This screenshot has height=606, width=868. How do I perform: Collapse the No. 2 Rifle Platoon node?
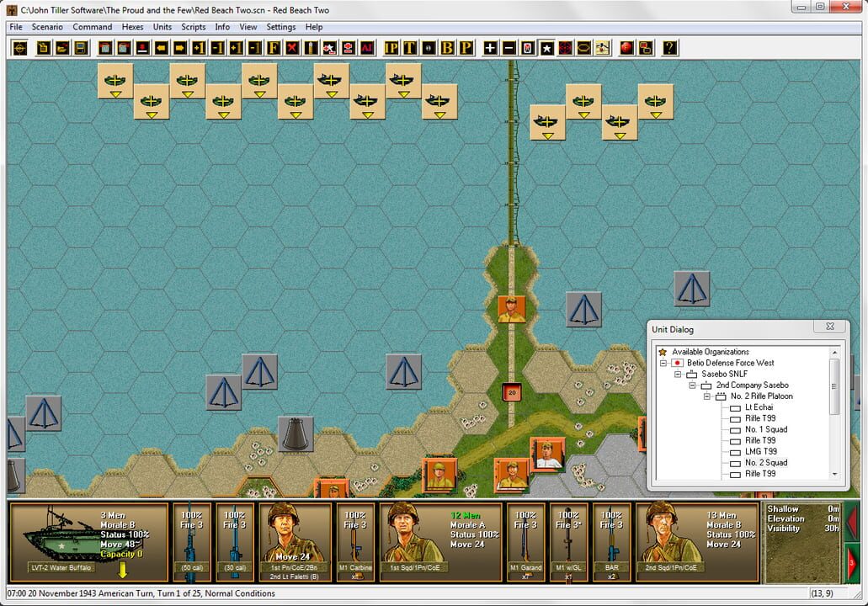(707, 396)
